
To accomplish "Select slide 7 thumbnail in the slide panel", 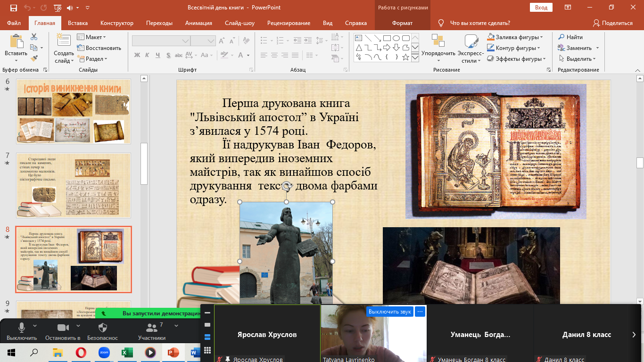I will pyautogui.click(x=74, y=185).
